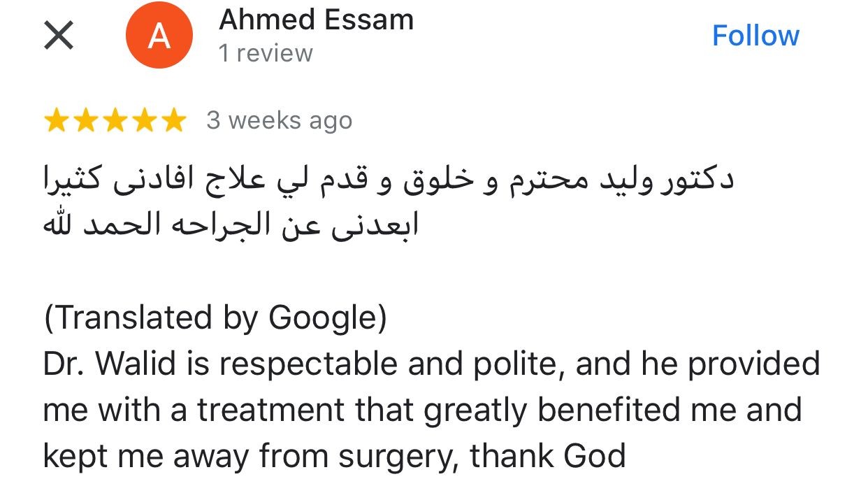868x493 pixels.
Task: Close the review with the X icon
Action: [x=59, y=36]
